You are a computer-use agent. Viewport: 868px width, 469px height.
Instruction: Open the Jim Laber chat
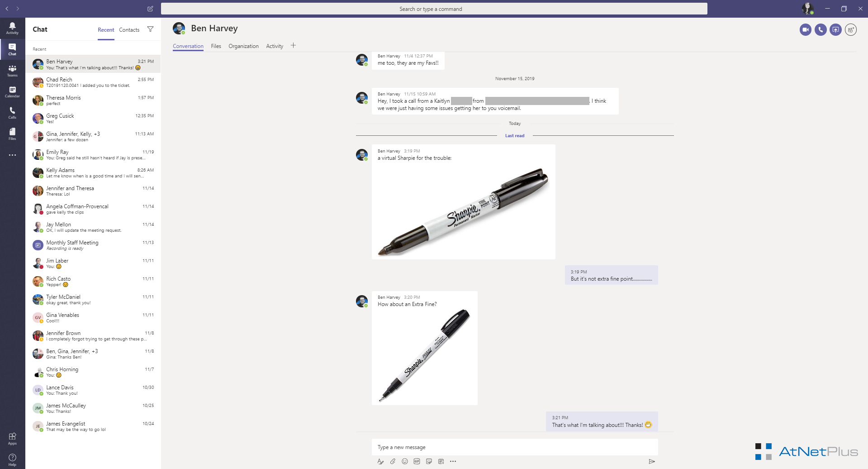(x=93, y=263)
